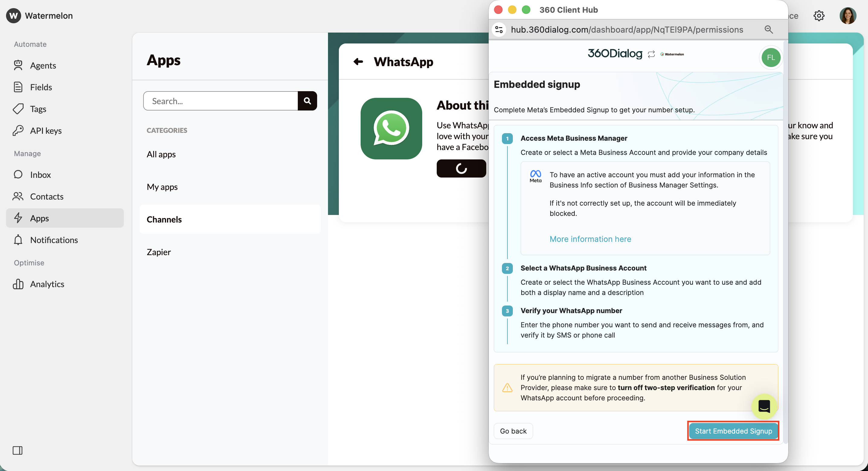Open Notifications
Image resolution: width=868 pixels, height=471 pixels.
click(x=54, y=240)
